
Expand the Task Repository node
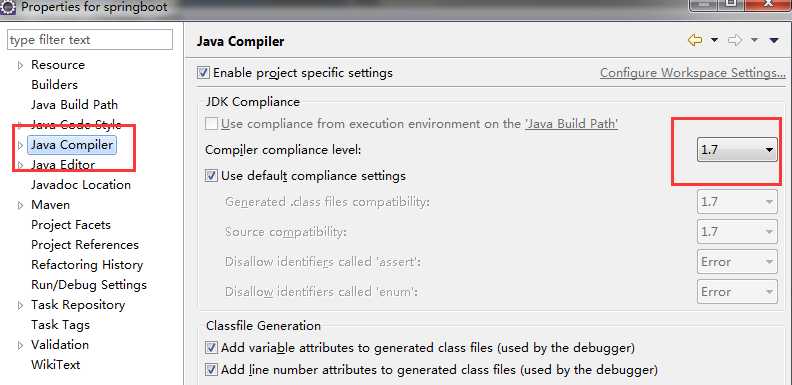point(20,306)
